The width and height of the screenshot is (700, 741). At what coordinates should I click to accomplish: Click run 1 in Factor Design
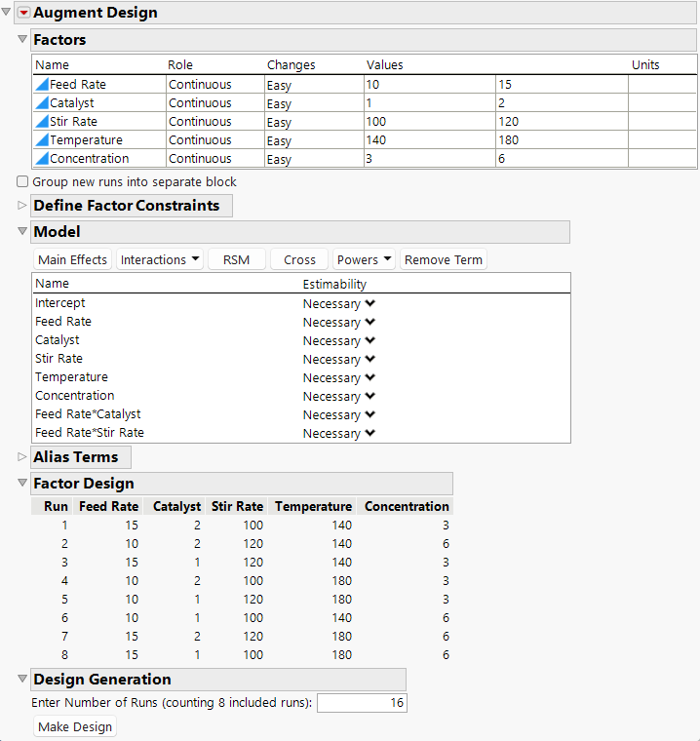tap(64, 525)
